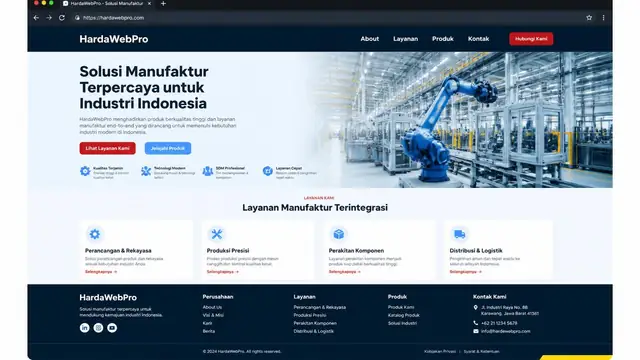This screenshot has width=640, height=360.
Task: Open footer Visi & Misi link
Action: [213, 315]
